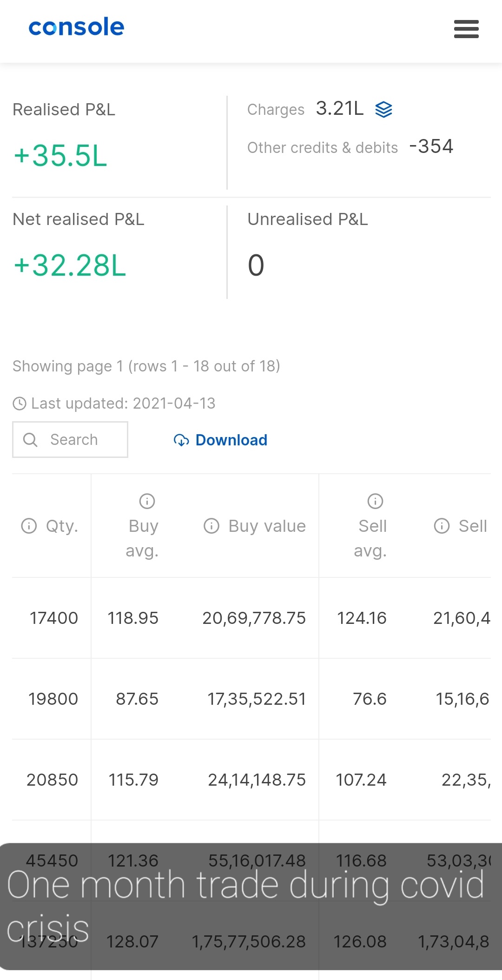Tap the Qty. column info icon

click(x=29, y=526)
